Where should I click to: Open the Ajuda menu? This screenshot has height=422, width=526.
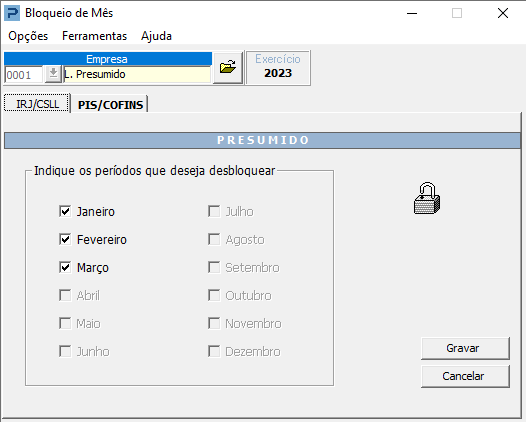click(156, 36)
